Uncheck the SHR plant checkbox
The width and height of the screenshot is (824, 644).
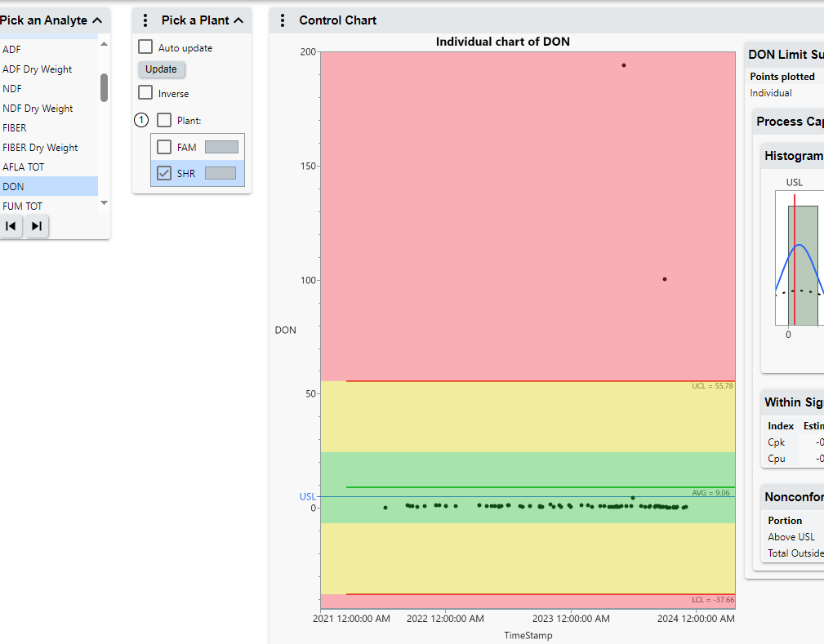point(164,173)
